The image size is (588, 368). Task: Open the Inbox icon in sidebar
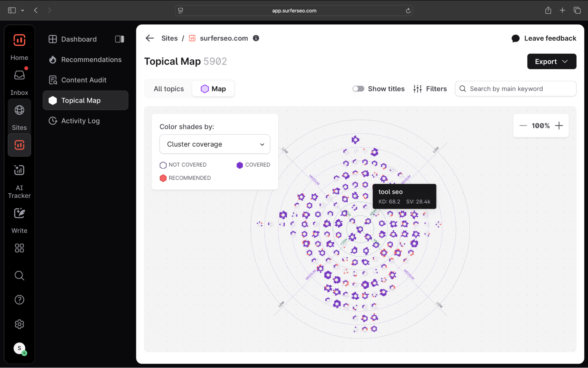[x=19, y=76]
